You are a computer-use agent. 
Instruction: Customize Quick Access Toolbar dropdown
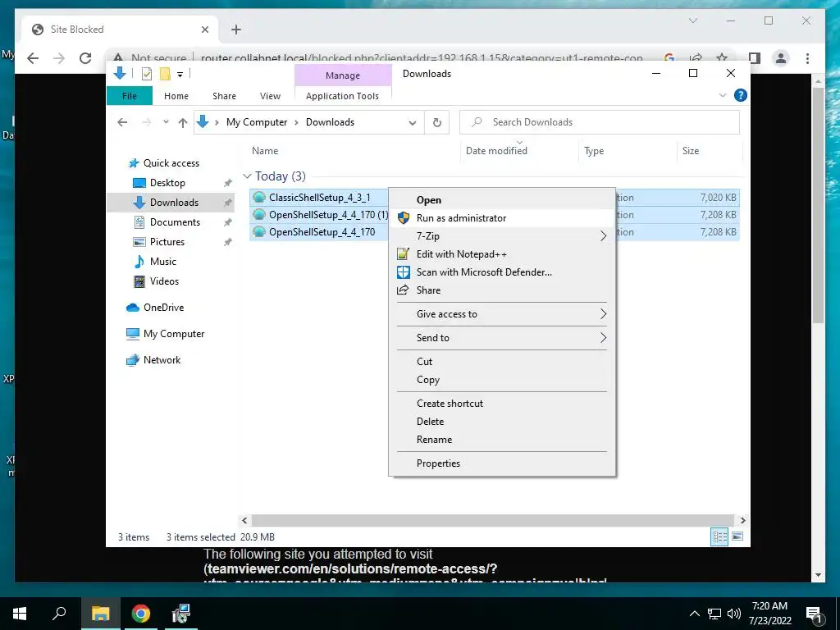coord(180,75)
